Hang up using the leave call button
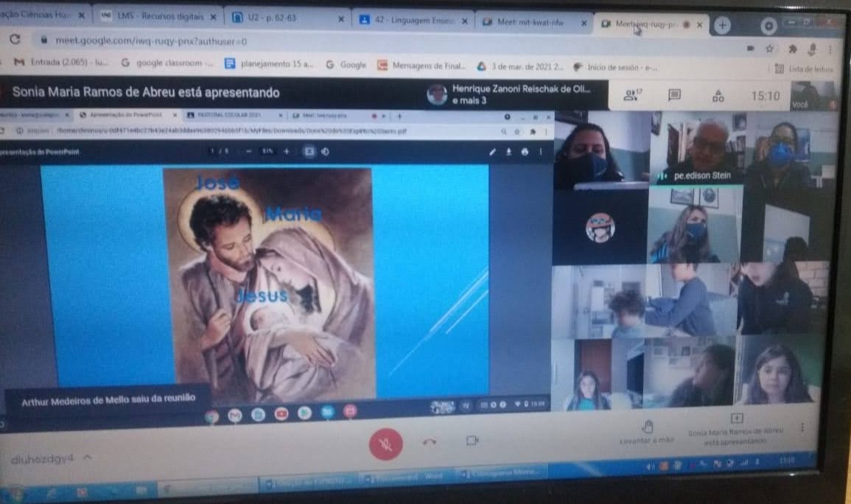 point(429,441)
